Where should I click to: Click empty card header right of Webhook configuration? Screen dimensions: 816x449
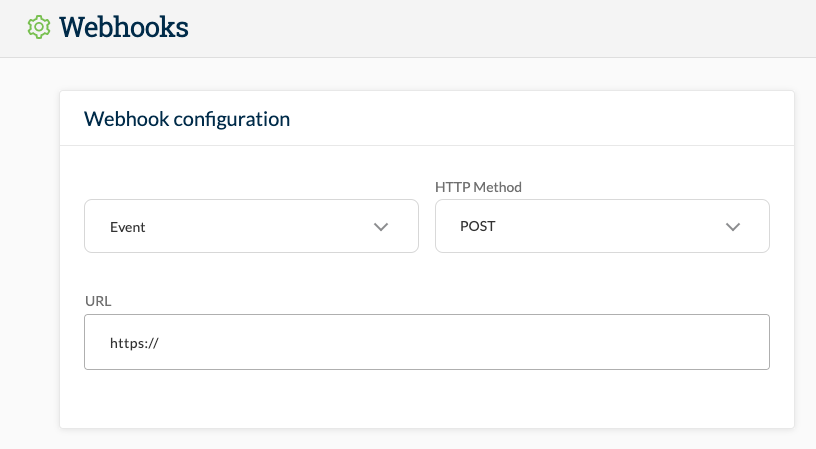pos(541,119)
